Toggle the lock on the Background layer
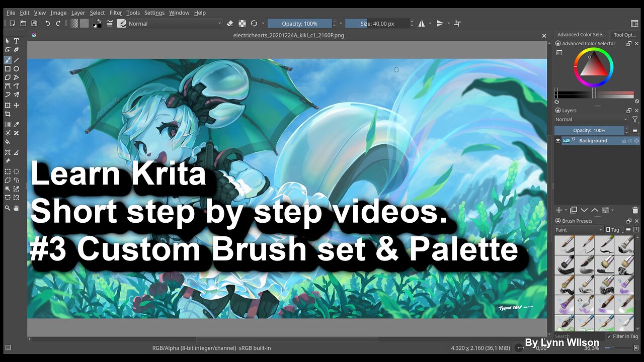The image size is (644, 362). [624, 141]
